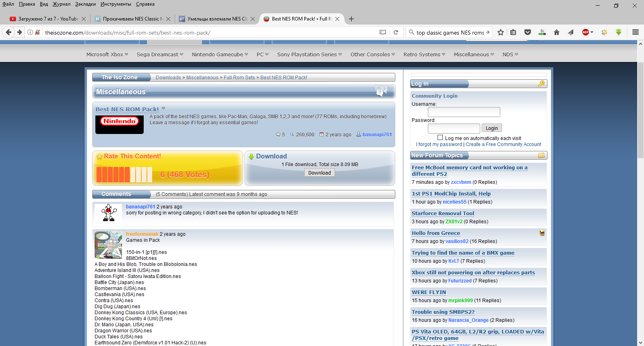Click the smiley icon beside Hello from Greece
This screenshot has width=644, height=346.
coord(542,233)
